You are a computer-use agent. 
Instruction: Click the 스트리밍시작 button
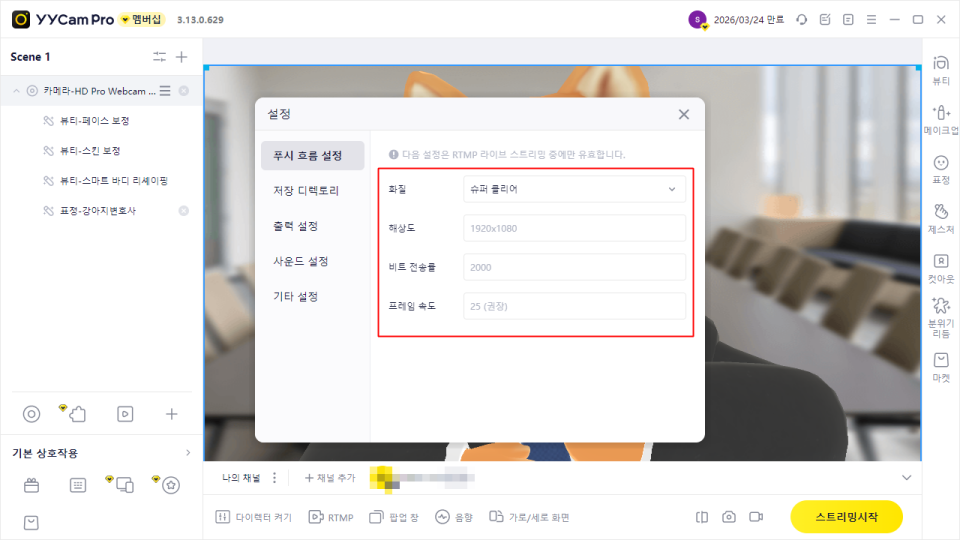tap(846, 517)
